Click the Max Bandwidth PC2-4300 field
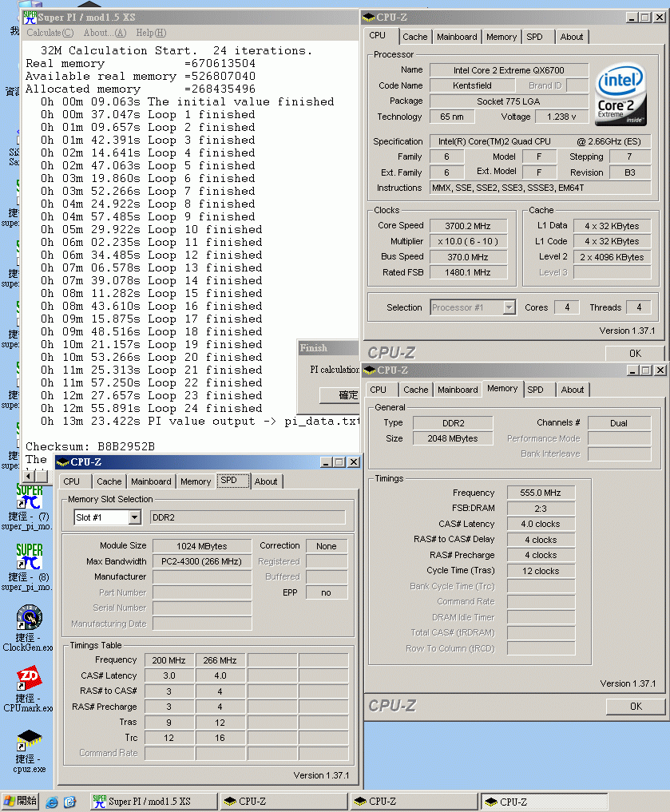Viewport: 670px width, 812px height. click(x=202, y=561)
